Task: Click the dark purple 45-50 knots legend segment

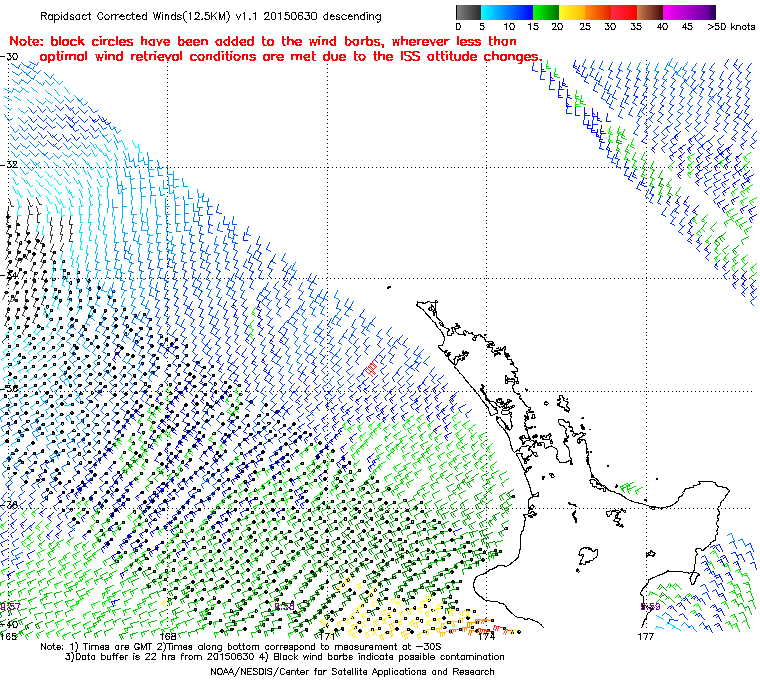Action: tap(702, 12)
